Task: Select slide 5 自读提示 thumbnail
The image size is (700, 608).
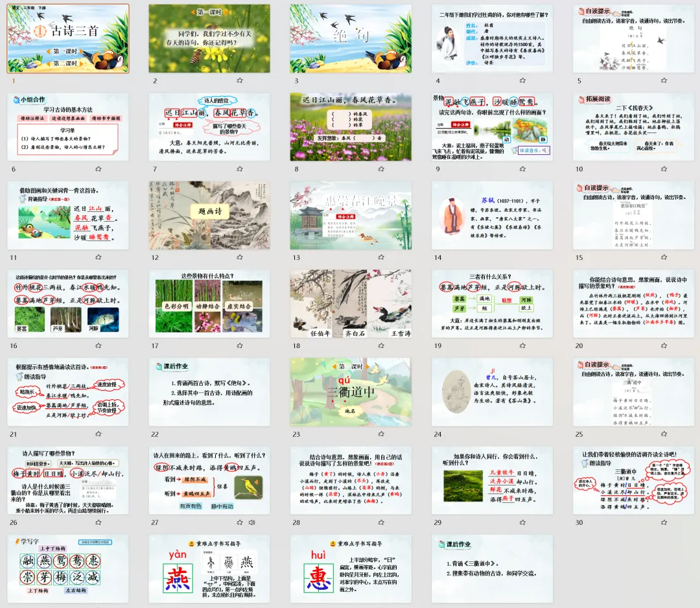Action: (x=634, y=38)
